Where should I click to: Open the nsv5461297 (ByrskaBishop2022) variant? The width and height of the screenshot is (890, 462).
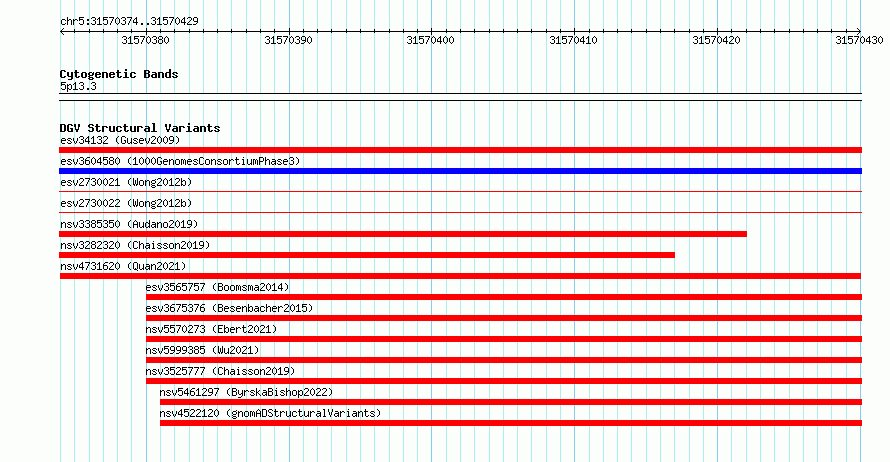pos(246,392)
